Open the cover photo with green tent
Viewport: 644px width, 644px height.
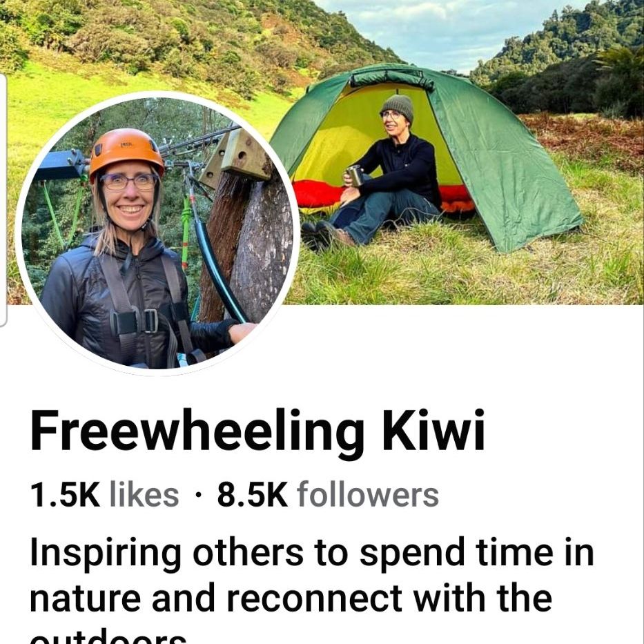pos(452,152)
